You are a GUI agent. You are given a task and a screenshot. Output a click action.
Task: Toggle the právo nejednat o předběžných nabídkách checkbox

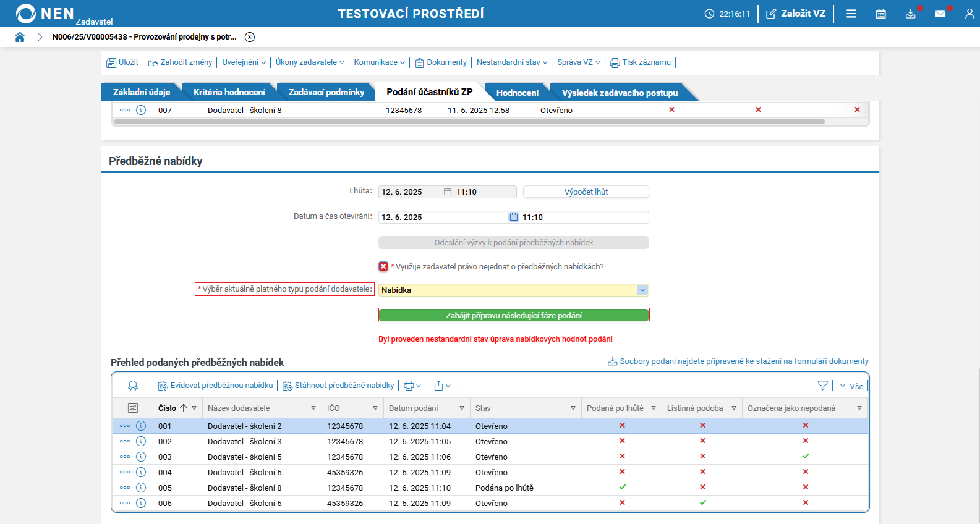383,266
